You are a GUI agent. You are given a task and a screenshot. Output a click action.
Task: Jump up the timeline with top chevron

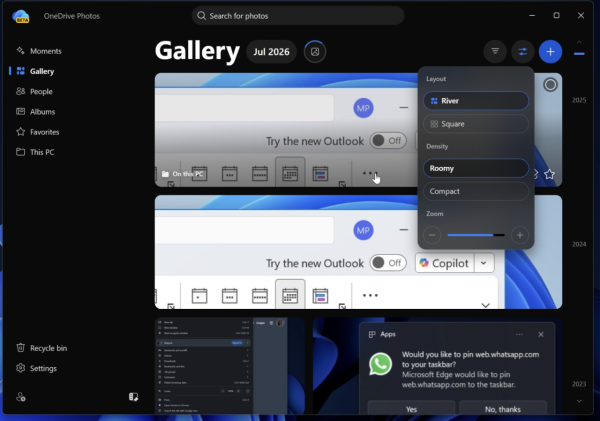[x=579, y=42]
